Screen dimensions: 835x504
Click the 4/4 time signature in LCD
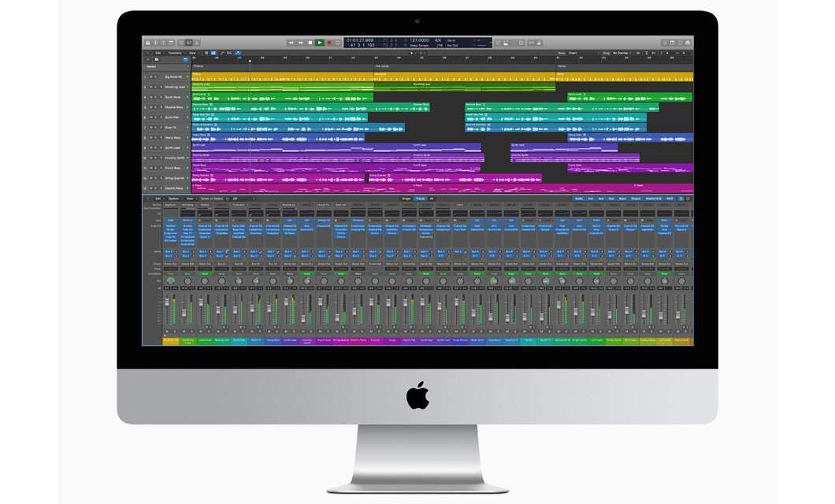[x=438, y=40]
